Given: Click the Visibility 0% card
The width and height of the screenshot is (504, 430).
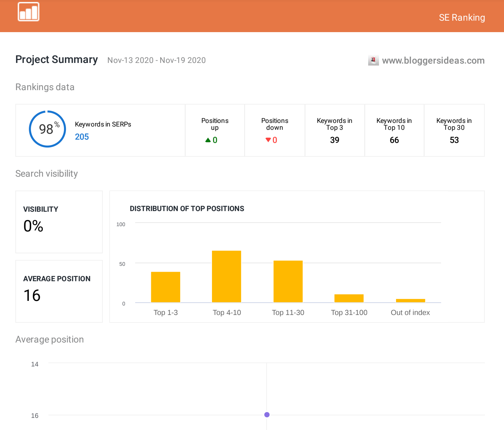Looking at the screenshot, I should pos(59,222).
